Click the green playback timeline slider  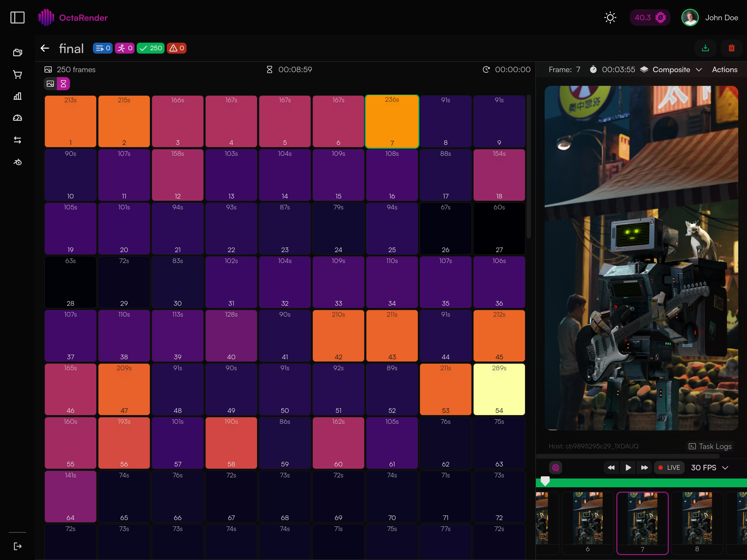tap(642, 483)
